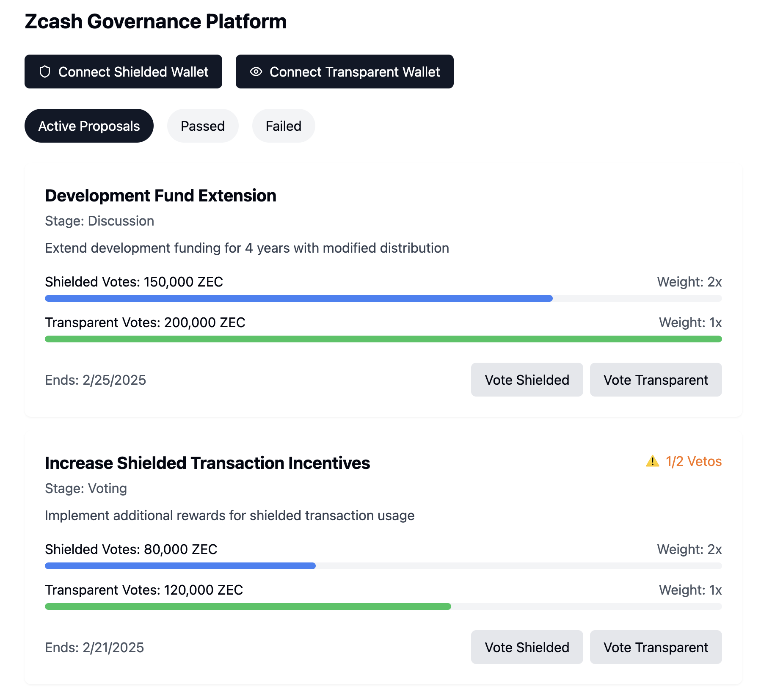The width and height of the screenshot is (772, 700).
Task: Click the 200,000 ZEC transparent votes bar
Action: click(x=383, y=339)
